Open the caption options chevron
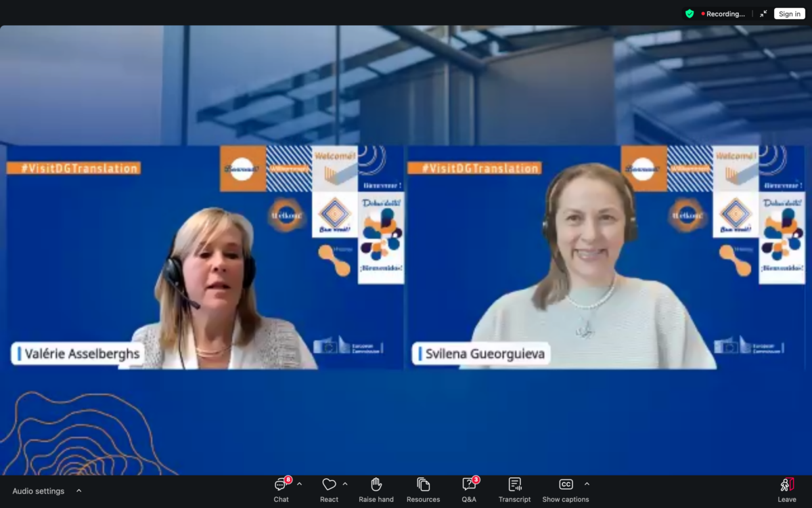Screen dimensions: 812x508 point(587,484)
